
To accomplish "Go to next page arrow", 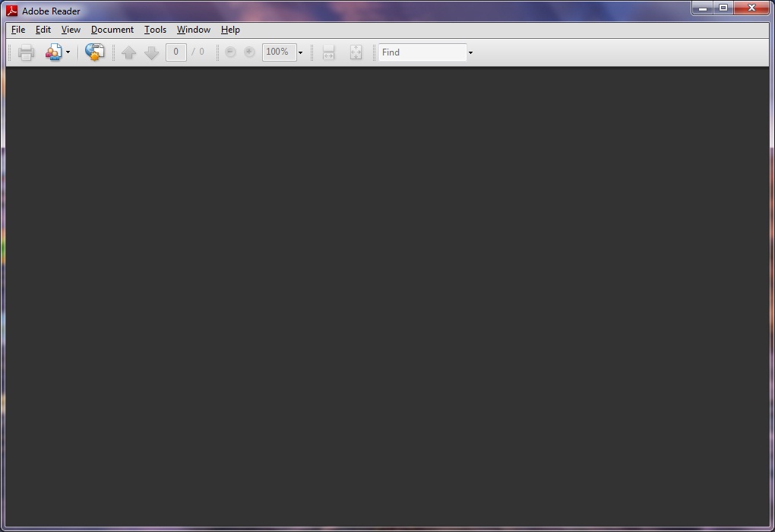I will point(152,52).
